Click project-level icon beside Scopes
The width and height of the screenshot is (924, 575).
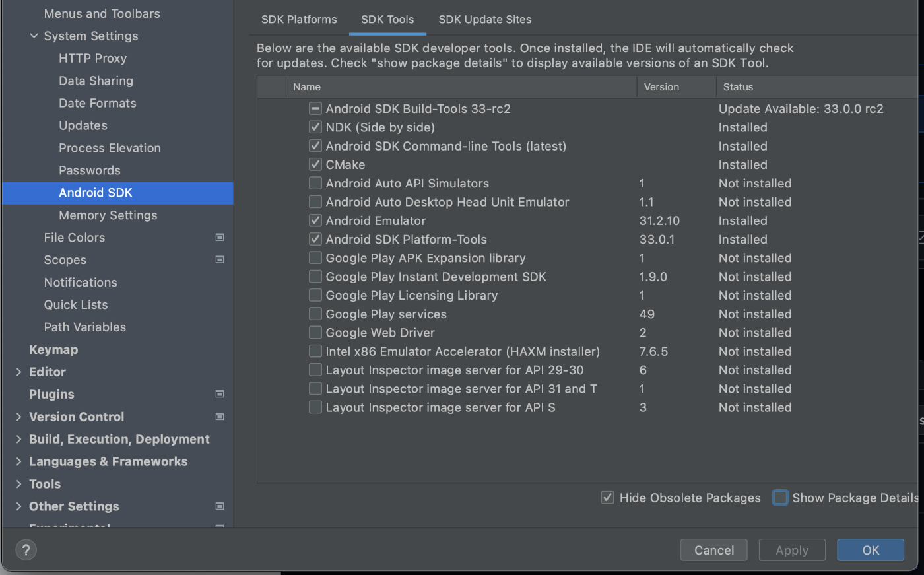click(220, 260)
